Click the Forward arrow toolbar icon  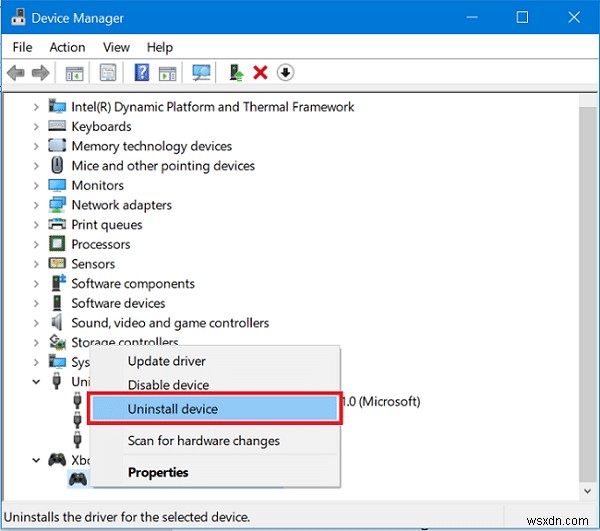tap(41, 73)
